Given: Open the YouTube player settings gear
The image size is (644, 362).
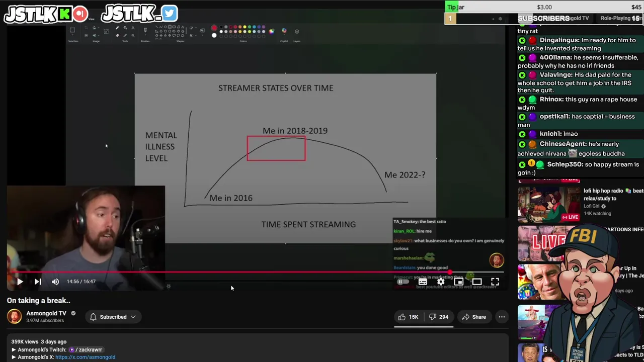Looking at the screenshot, I should [x=441, y=282].
